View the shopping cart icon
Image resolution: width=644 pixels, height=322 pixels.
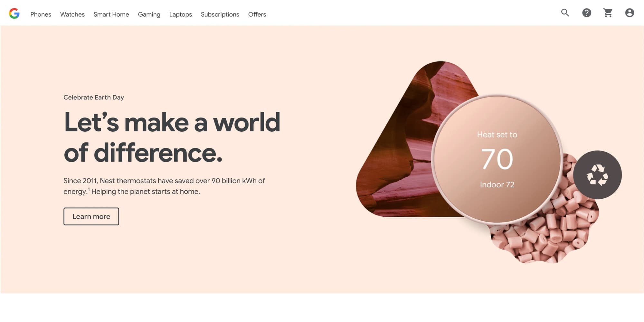click(x=608, y=13)
